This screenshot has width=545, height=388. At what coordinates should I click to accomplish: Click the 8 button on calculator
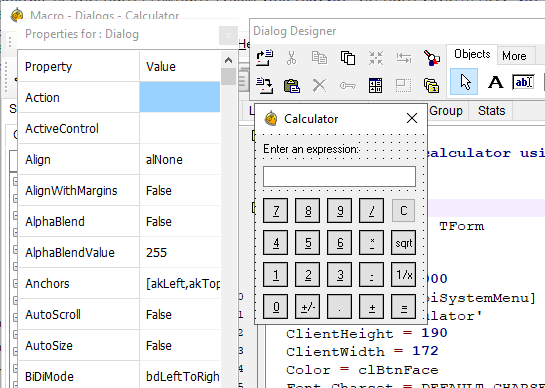308,211
